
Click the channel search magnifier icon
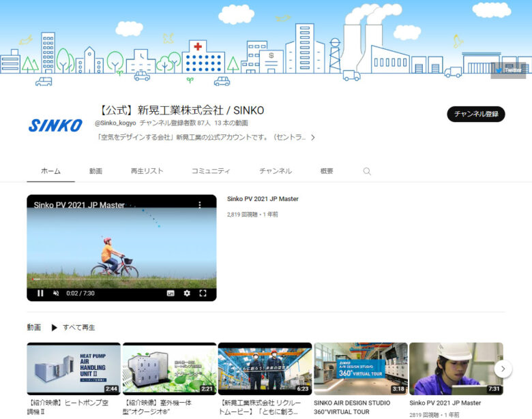(x=367, y=171)
